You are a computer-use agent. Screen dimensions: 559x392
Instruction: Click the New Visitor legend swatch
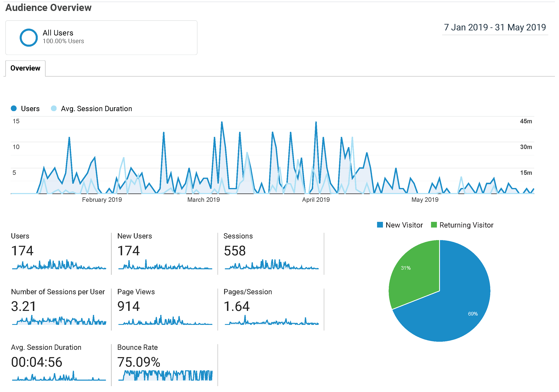(x=380, y=225)
